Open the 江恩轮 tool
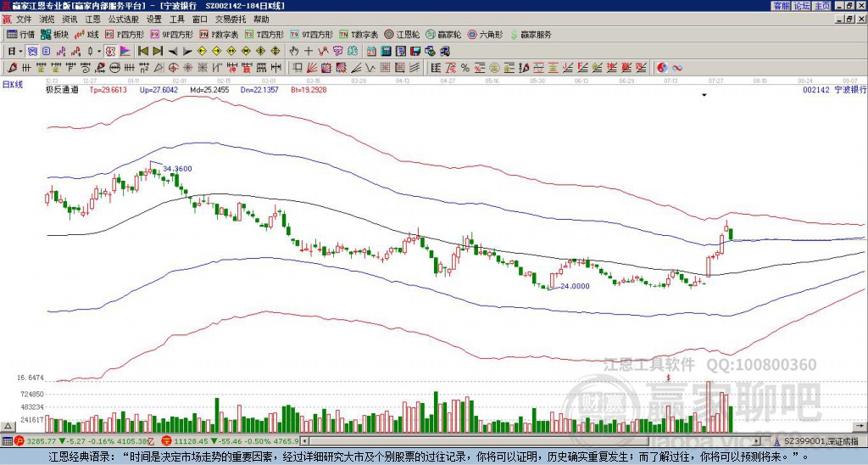The image size is (868, 465). tap(402, 34)
